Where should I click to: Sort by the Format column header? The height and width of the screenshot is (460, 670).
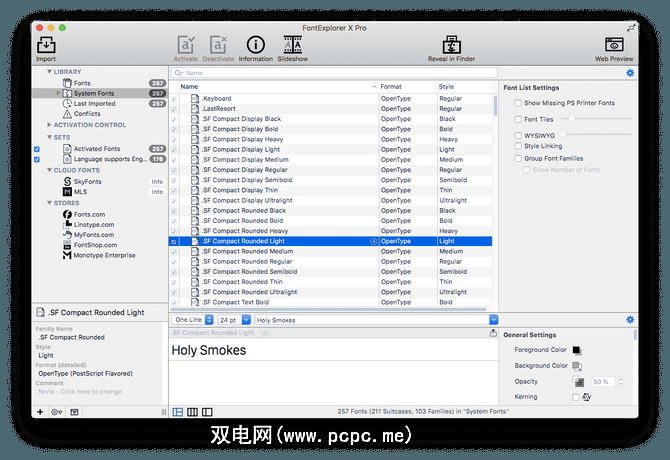(408, 87)
